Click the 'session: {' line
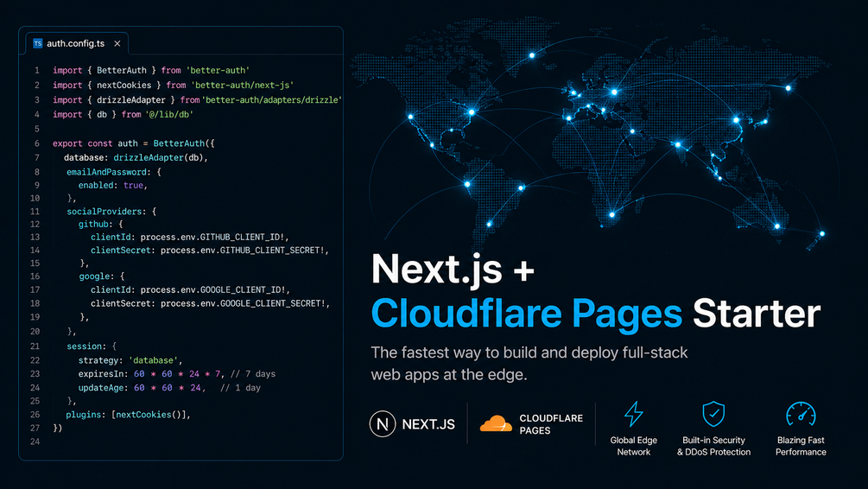Image resolution: width=868 pixels, height=489 pixels. (x=92, y=346)
